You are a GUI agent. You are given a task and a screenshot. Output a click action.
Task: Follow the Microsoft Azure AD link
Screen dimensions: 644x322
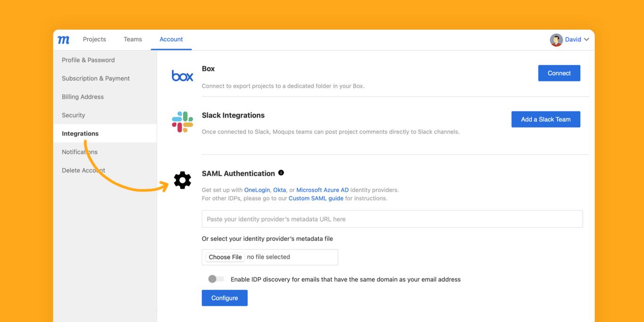(x=322, y=190)
